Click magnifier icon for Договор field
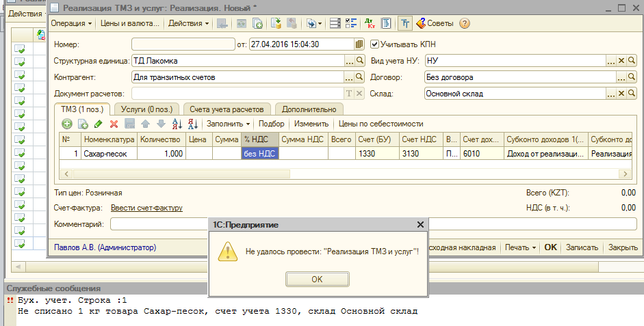 tap(631, 77)
